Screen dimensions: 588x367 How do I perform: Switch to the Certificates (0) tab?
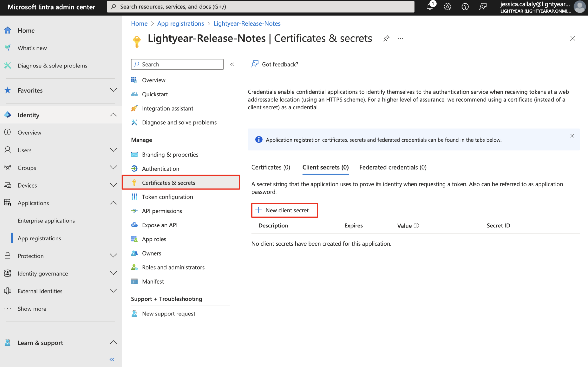(x=271, y=167)
